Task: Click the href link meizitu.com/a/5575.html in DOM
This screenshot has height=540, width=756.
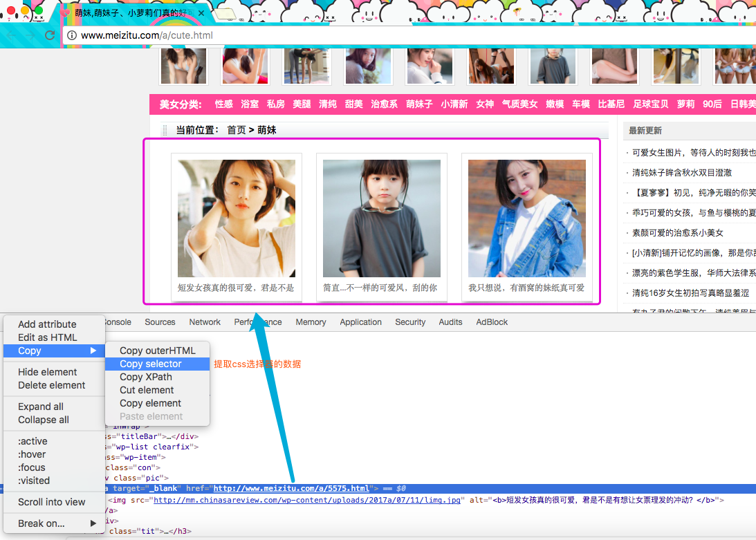Action: pos(291,488)
